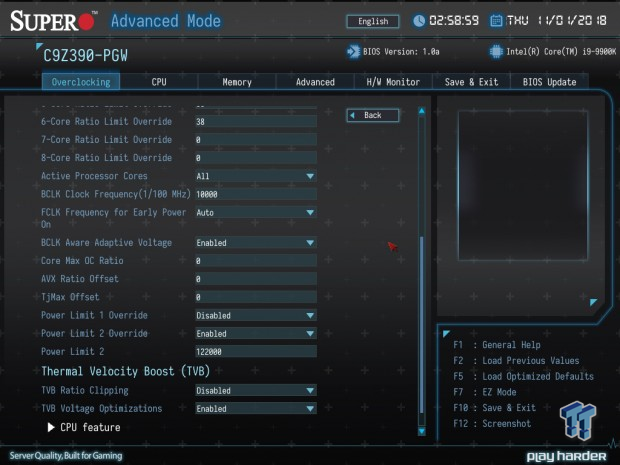This screenshot has width=620, height=465.
Task: Edit the AVX Ratio Offset field
Action: pos(256,279)
